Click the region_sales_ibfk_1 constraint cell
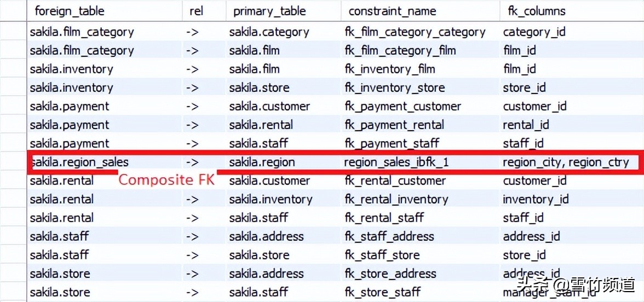 click(396, 162)
